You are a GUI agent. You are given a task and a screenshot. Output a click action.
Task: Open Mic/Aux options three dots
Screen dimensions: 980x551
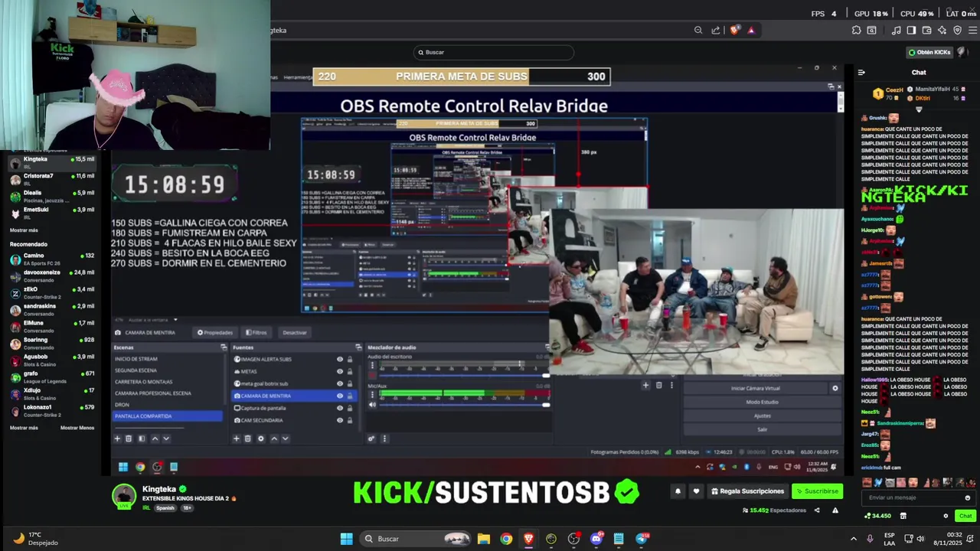pyautogui.click(x=373, y=395)
